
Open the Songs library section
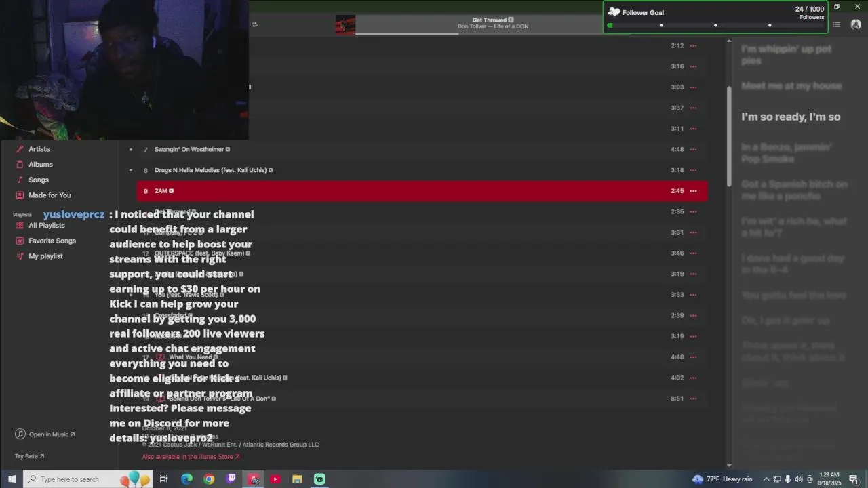pos(38,180)
